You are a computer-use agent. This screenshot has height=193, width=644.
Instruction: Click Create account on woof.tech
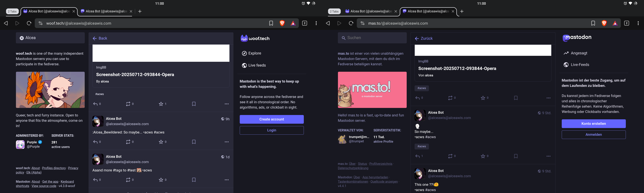[x=272, y=119]
